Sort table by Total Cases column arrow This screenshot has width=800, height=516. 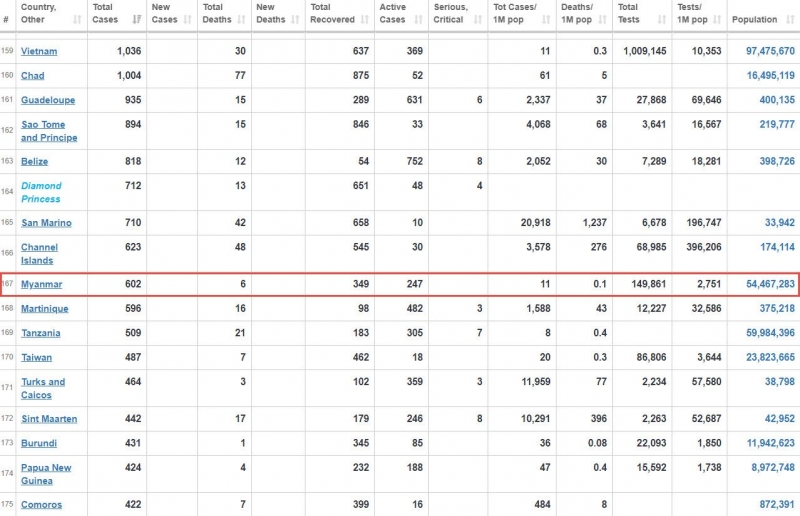[x=136, y=20]
